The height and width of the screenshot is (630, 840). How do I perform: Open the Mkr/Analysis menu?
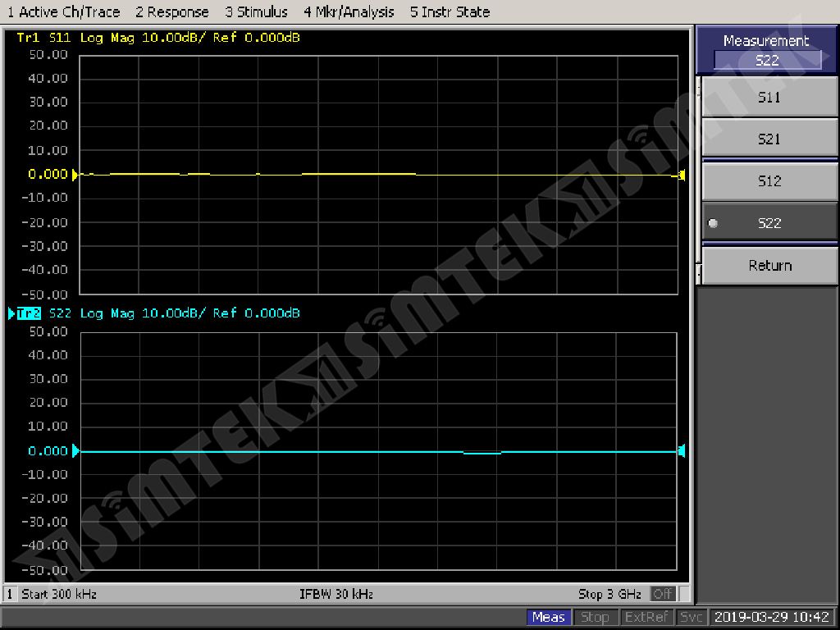[349, 11]
